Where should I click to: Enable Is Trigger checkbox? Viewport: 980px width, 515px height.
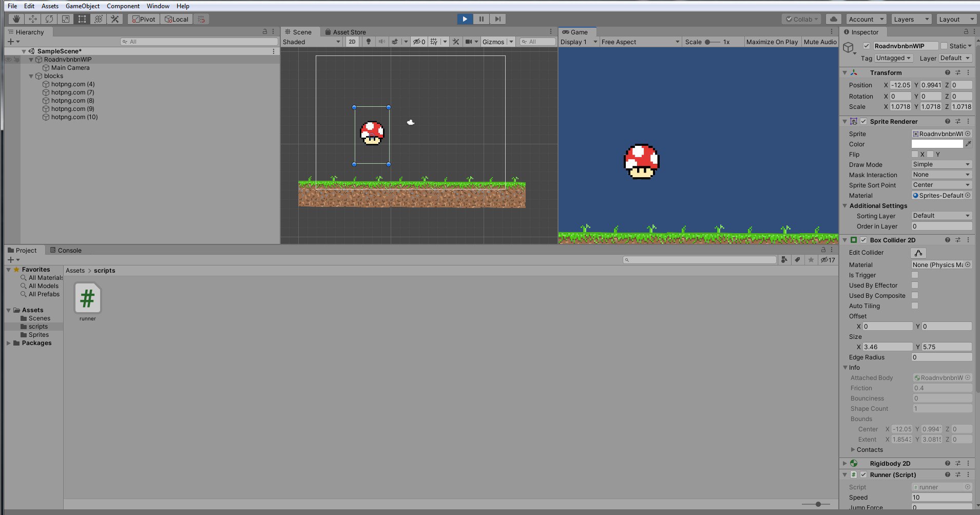915,275
